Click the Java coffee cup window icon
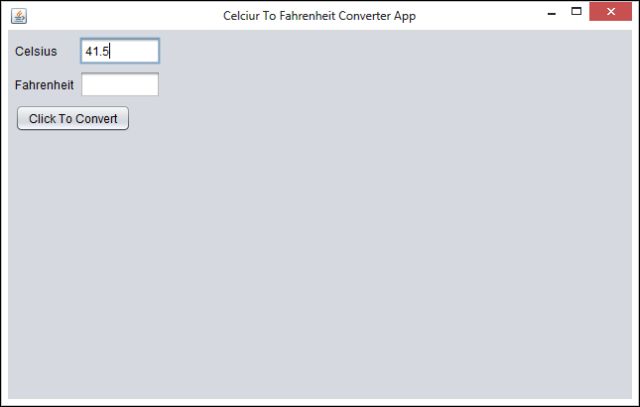640x407 pixels. pyautogui.click(x=18, y=16)
